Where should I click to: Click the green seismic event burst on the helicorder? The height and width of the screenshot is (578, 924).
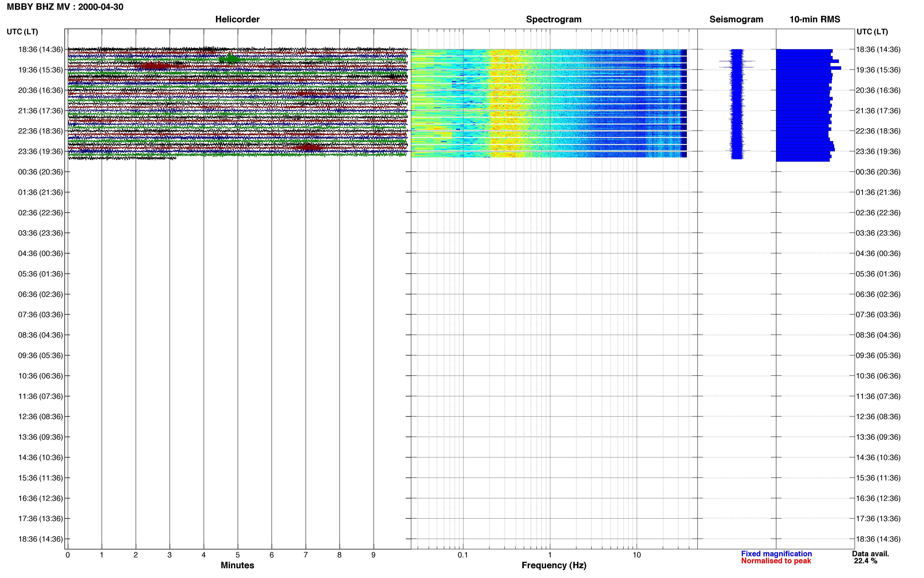[230, 59]
